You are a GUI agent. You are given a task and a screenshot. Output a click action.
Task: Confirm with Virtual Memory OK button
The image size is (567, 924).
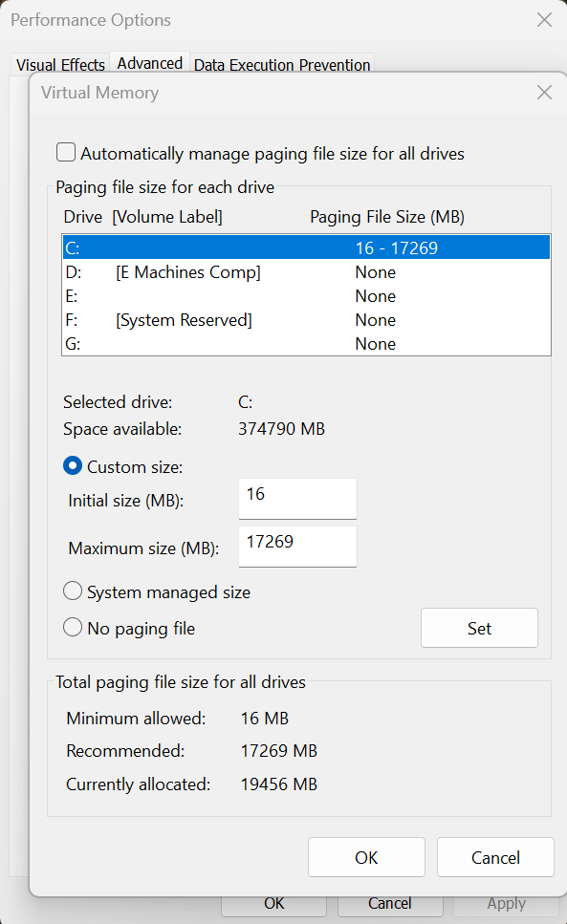pos(366,857)
